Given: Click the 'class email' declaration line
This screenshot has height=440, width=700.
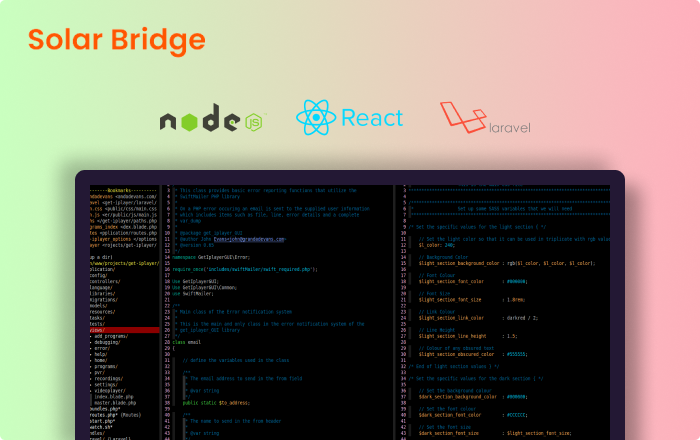Looking at the screenshot, I should [x=187, y=342].
